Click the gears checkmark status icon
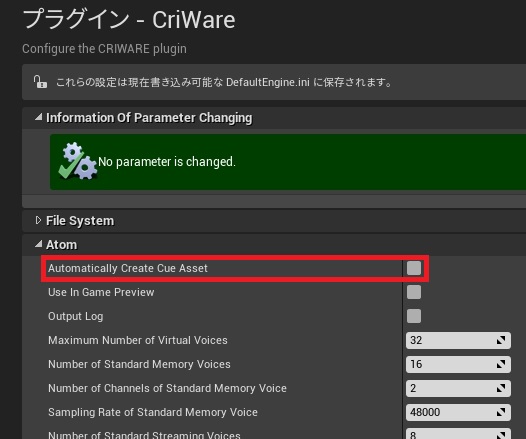526x439 pixels. click(78, 161)
